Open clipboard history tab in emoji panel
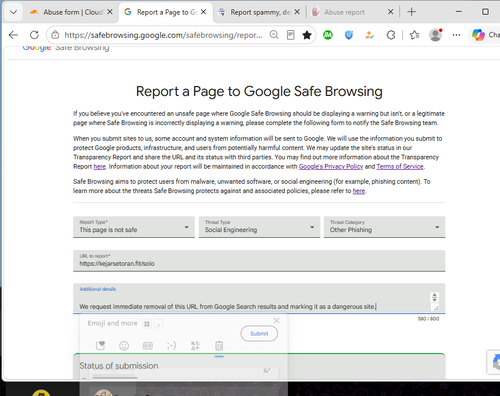The image size is (500, 396). click(x=219, y=346)
